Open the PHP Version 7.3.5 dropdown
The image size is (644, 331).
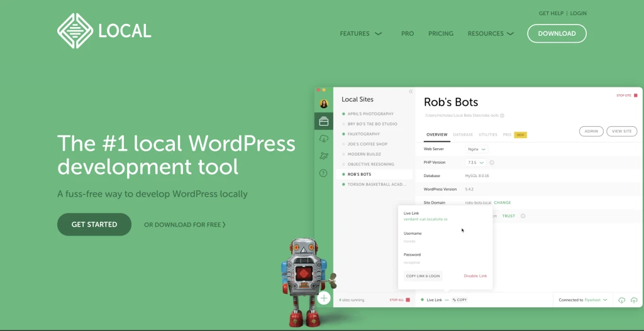pyautogui.click(x=475, y=163)
